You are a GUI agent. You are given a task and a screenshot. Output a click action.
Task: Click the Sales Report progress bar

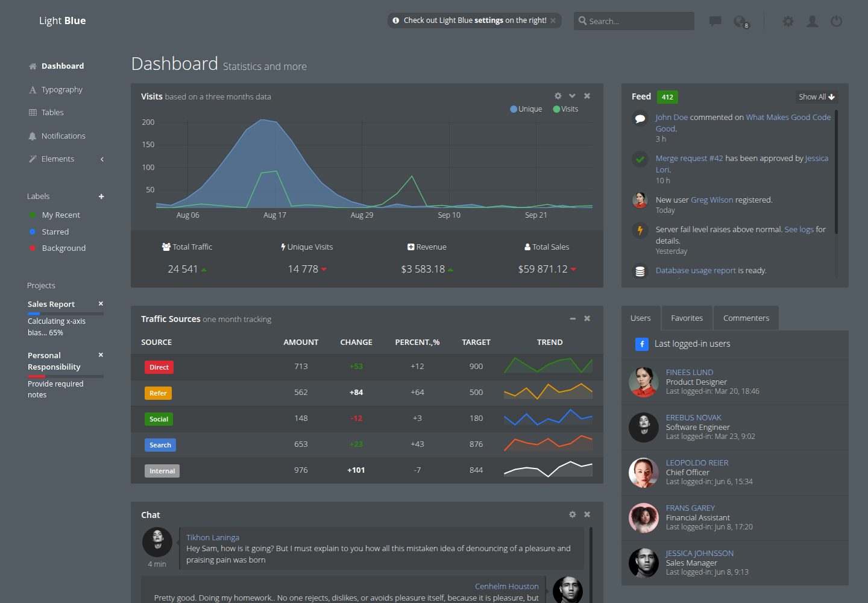click(66, 314)
